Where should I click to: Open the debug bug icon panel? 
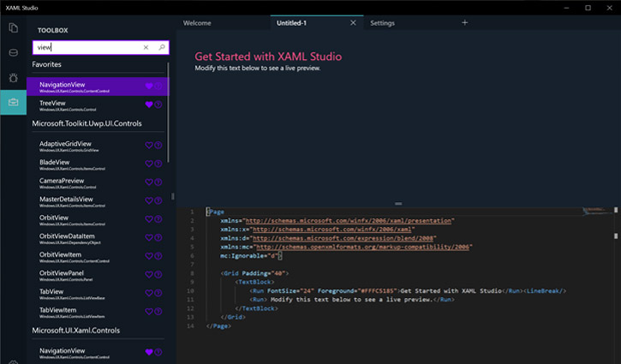click(x=14, y=78)
